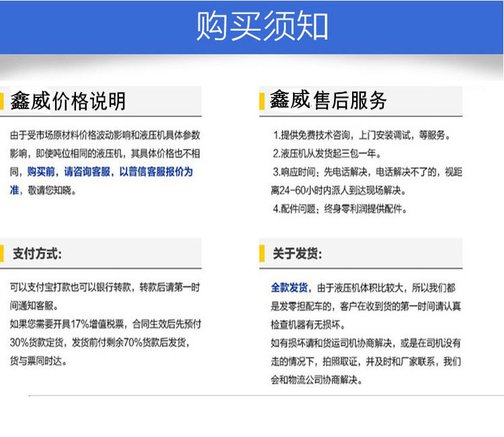
Task: Click the line 可以支付宝打款也可以银行转款
Action: (x=106, y=287)
